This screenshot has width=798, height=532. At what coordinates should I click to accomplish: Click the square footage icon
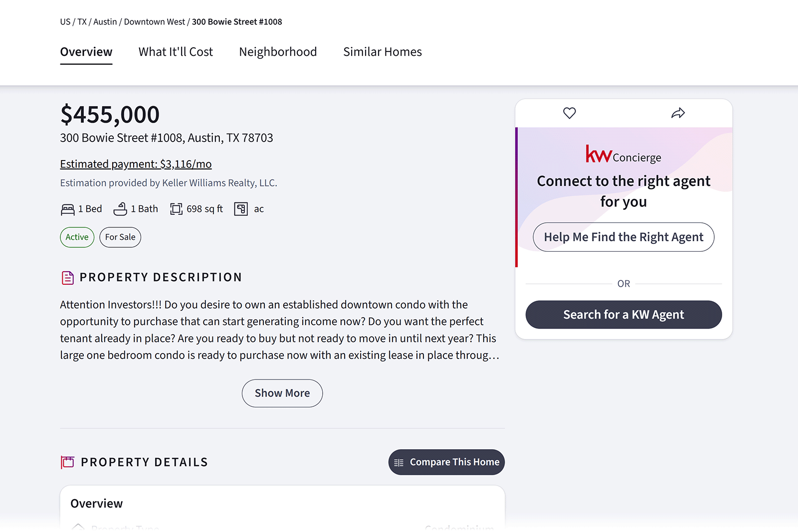[x=176, y=209]
